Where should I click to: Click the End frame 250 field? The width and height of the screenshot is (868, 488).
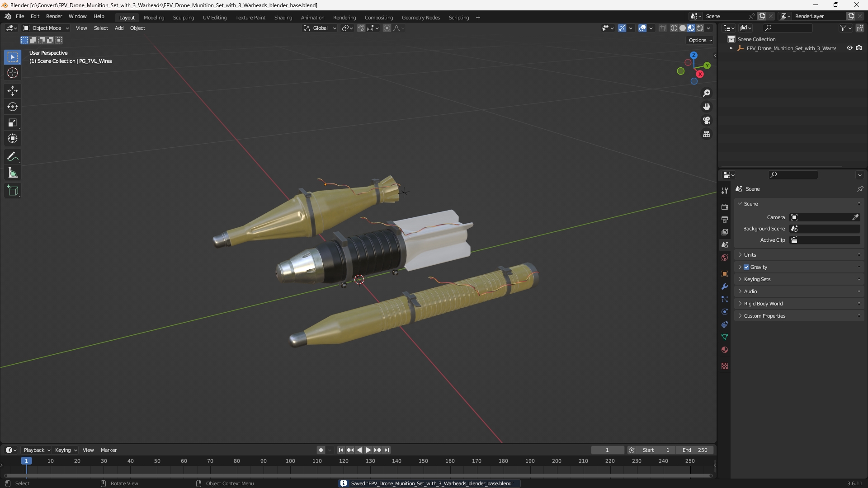point(695,450)
